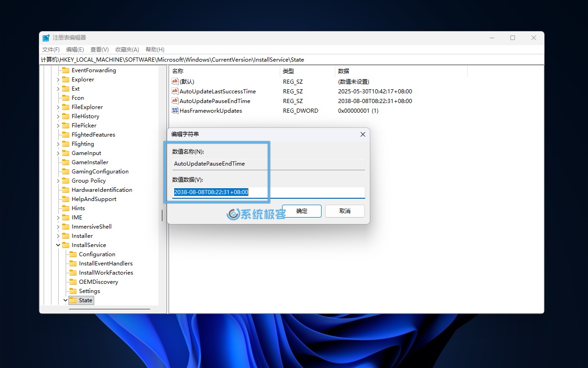Open the 查看 menu
This screenshot has height=368, width=588.
click(99, 49)
